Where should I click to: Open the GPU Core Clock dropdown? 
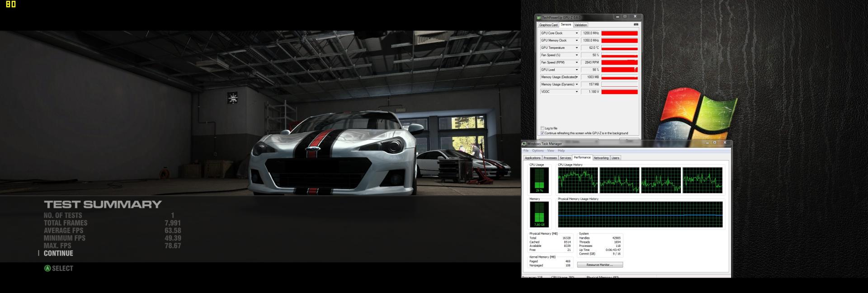pos(576,33)
